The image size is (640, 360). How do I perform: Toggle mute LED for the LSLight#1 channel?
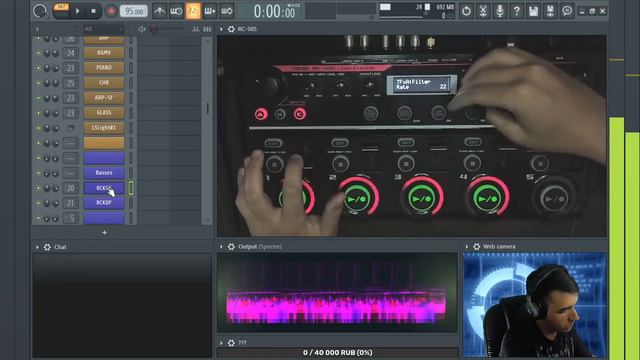(x=38, y=128)
